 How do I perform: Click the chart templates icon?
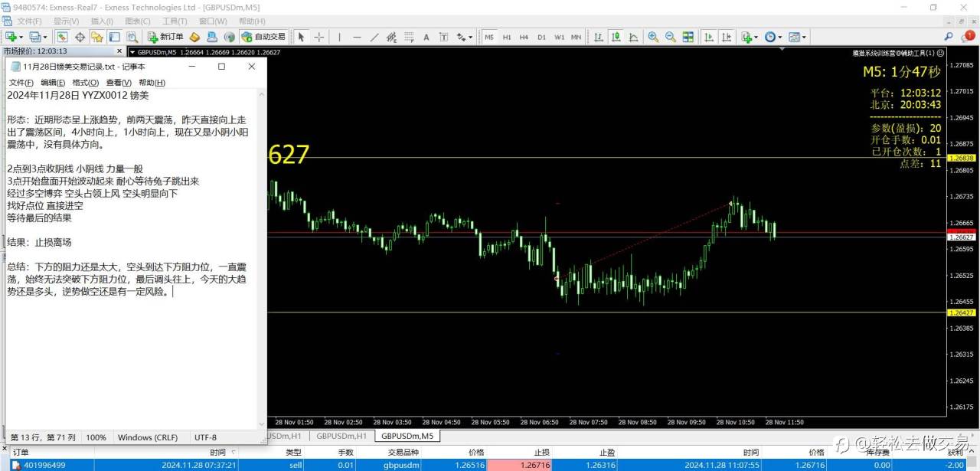pyautogui.click(x=794, y=37)
